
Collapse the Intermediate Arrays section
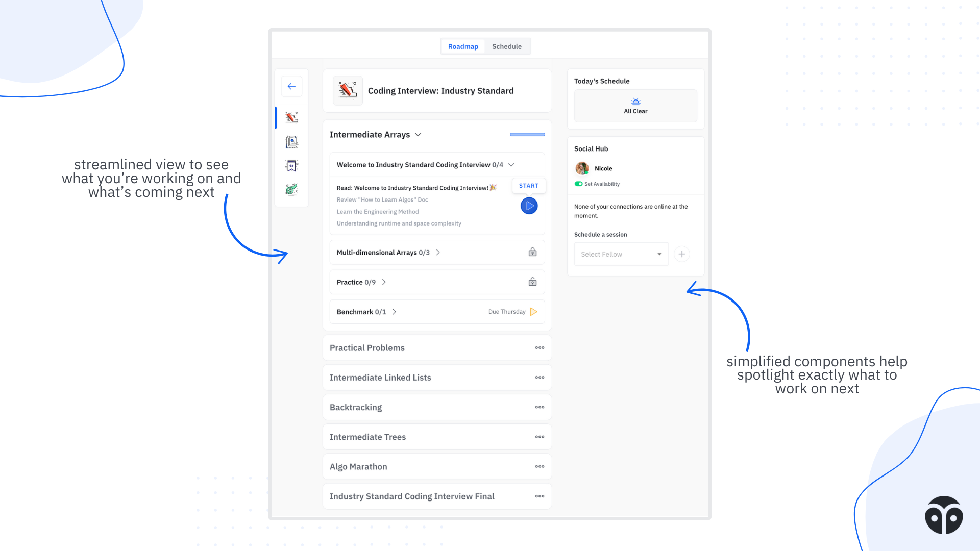(418, 135)
